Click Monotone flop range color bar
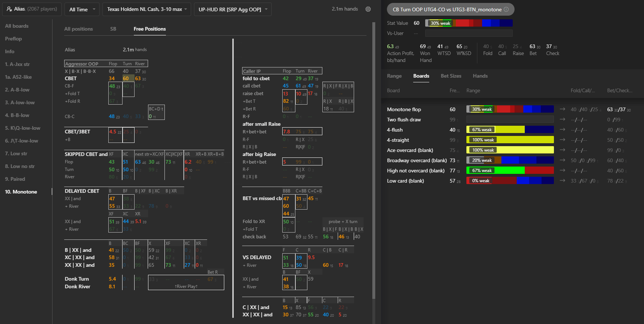The height and width of the screenshot is (324, 644). (510, 109)
